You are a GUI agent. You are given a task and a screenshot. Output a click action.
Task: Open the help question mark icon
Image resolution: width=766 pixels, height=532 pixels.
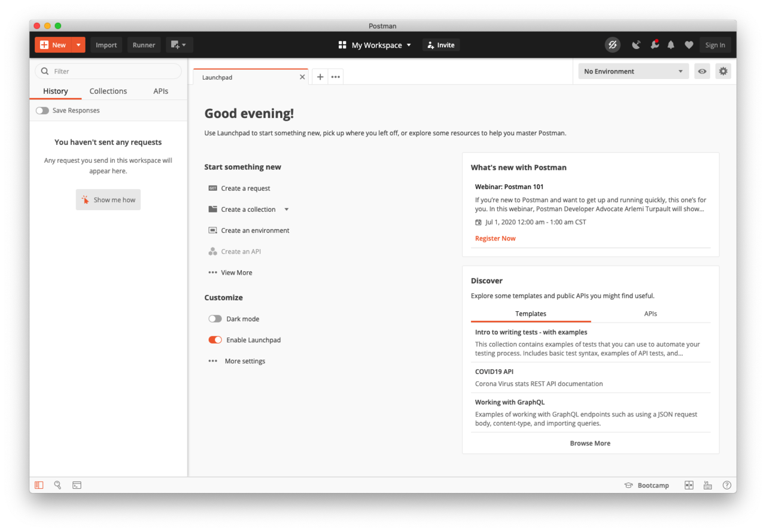coord(727,485)
